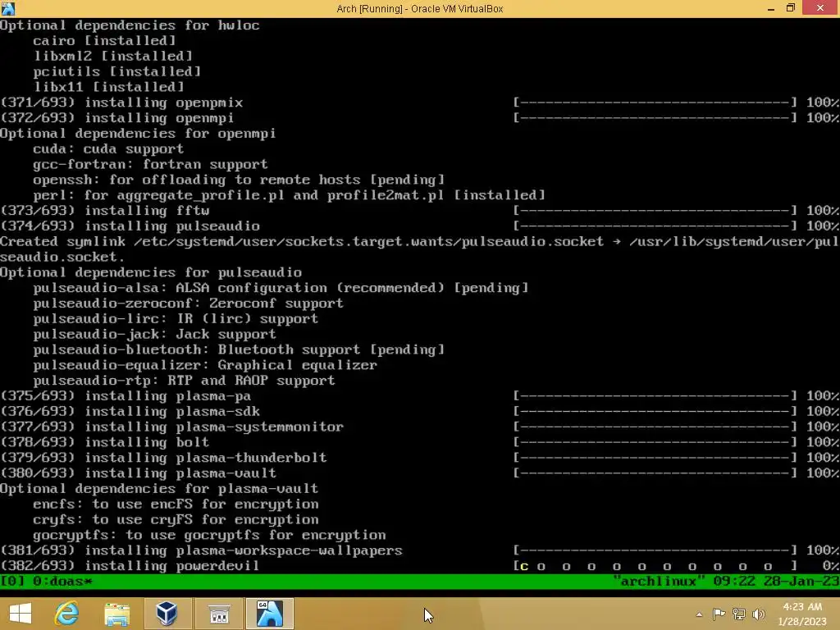
Task: Click the powerdevil install progress bar
Action: [655, 566]
